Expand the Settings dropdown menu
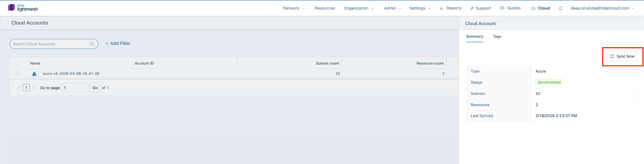This screenshot has height=164, width=644. coord(419,8)
